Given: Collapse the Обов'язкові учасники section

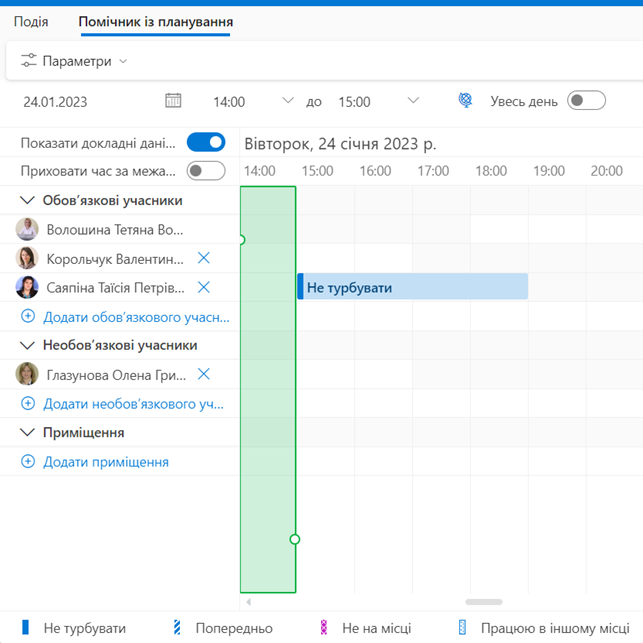Looking at the screenshot, I should click(27, 201).
